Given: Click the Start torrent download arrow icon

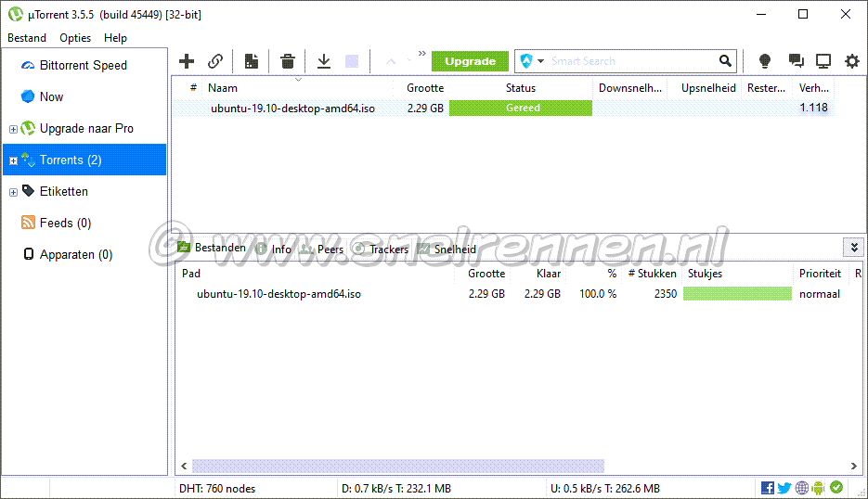Looking at the screenshot, I should 324,61.
